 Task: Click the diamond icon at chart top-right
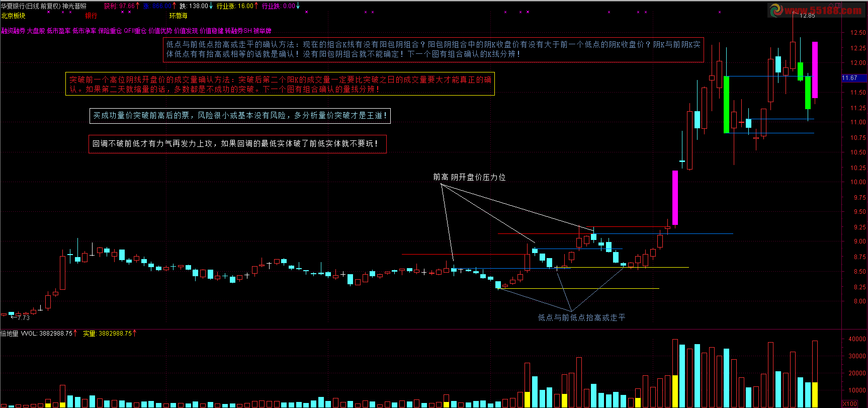click(x=831, y=6)
